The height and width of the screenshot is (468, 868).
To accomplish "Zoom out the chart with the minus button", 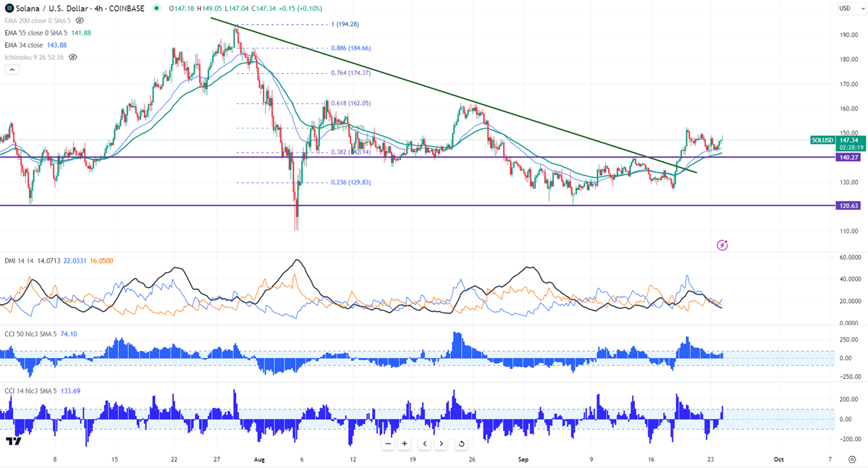I will coord(388,443).
